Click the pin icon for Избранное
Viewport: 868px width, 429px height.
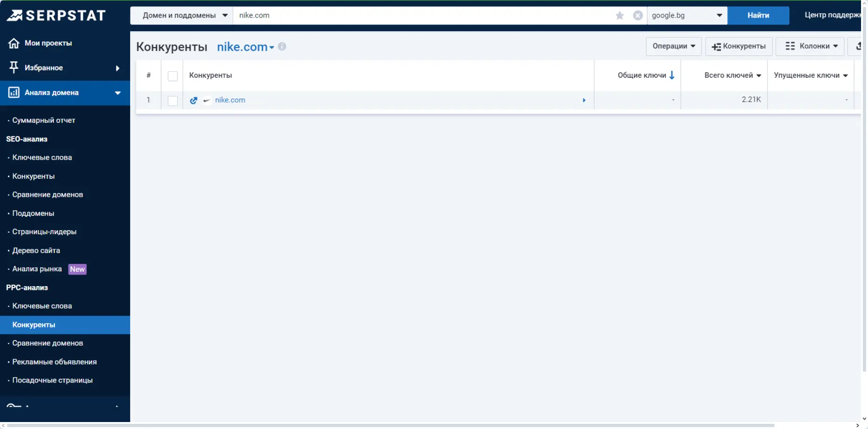point(14,67)
